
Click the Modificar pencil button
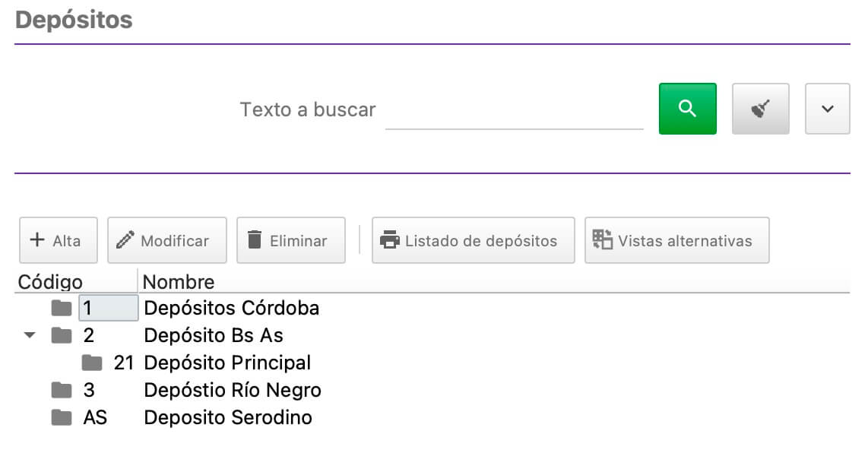(x=167, y=240)
